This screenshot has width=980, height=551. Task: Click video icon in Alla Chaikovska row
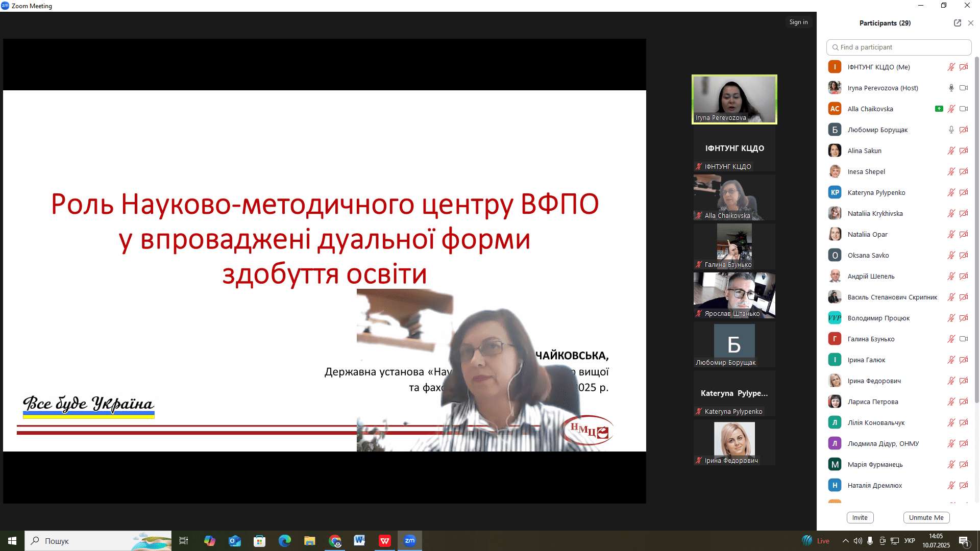[964, 109]
